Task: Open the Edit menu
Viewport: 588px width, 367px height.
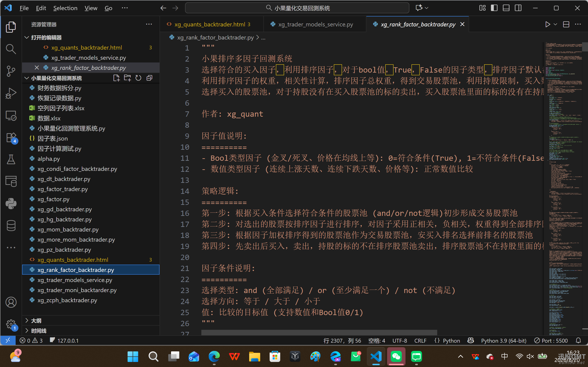Action: [41, 8]
